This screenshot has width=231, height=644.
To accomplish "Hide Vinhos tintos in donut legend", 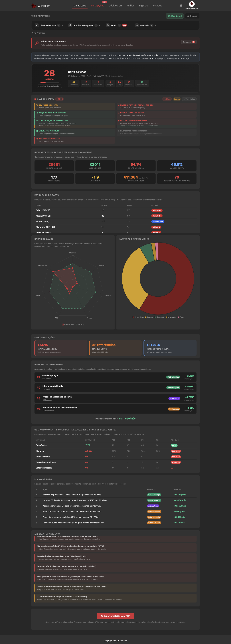I will [138, 317].
